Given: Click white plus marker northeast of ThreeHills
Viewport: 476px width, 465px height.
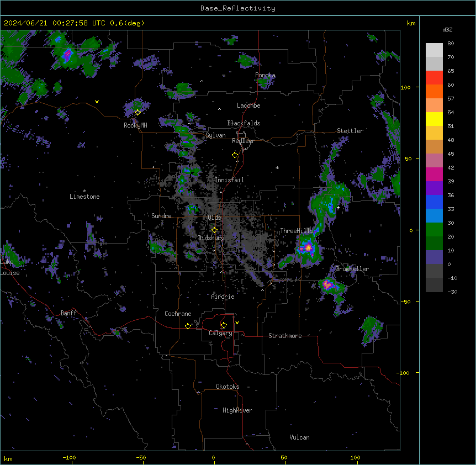Looking at the screenshot, I should (338, 208).
